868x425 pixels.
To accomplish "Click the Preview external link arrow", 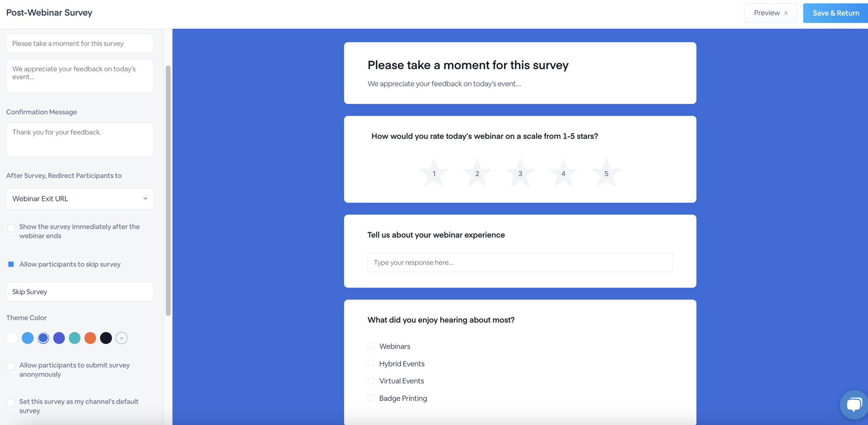I will [x=786, y=13].
